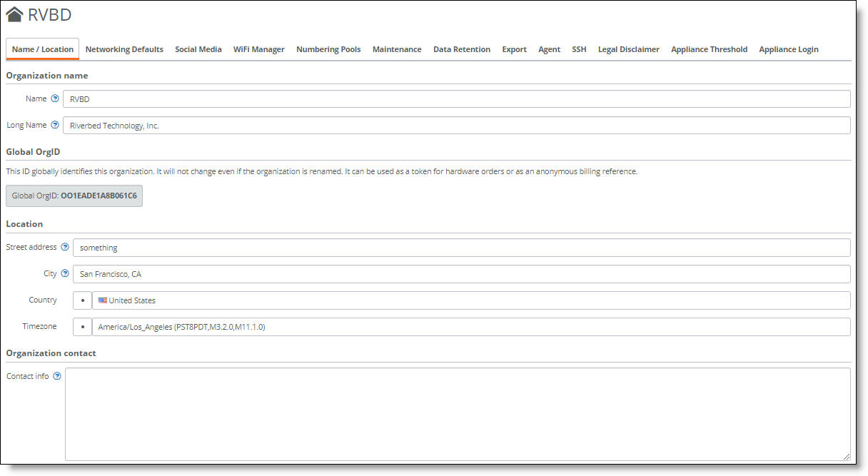Click the 'This ID globally identifies' description text

[321, 171]
